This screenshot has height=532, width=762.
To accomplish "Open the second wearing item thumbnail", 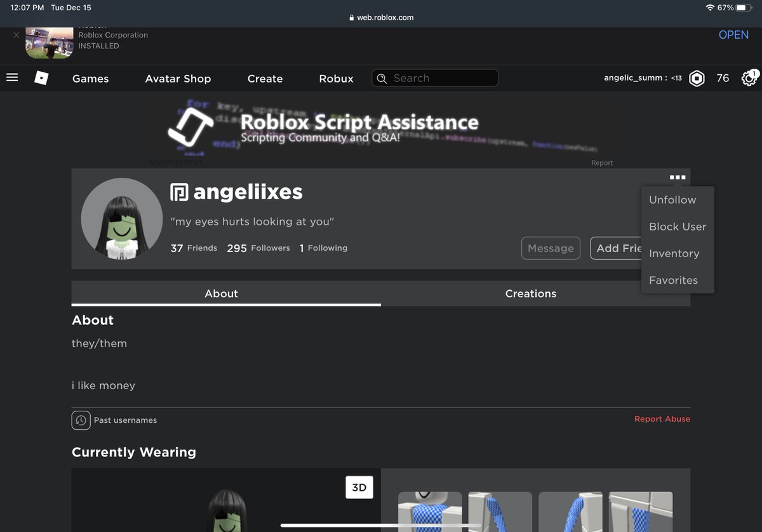I will coord(500,512).
